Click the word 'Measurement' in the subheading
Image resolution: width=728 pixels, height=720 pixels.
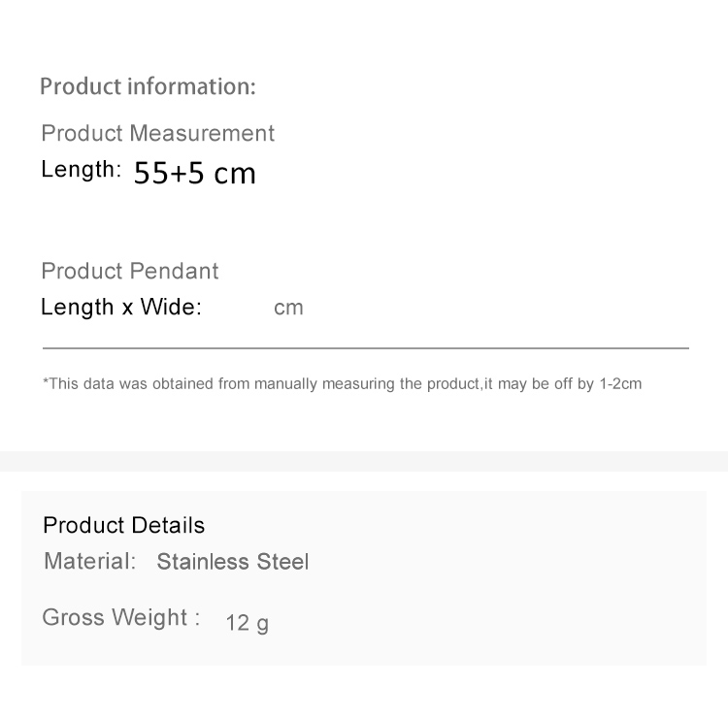(202, 133)
